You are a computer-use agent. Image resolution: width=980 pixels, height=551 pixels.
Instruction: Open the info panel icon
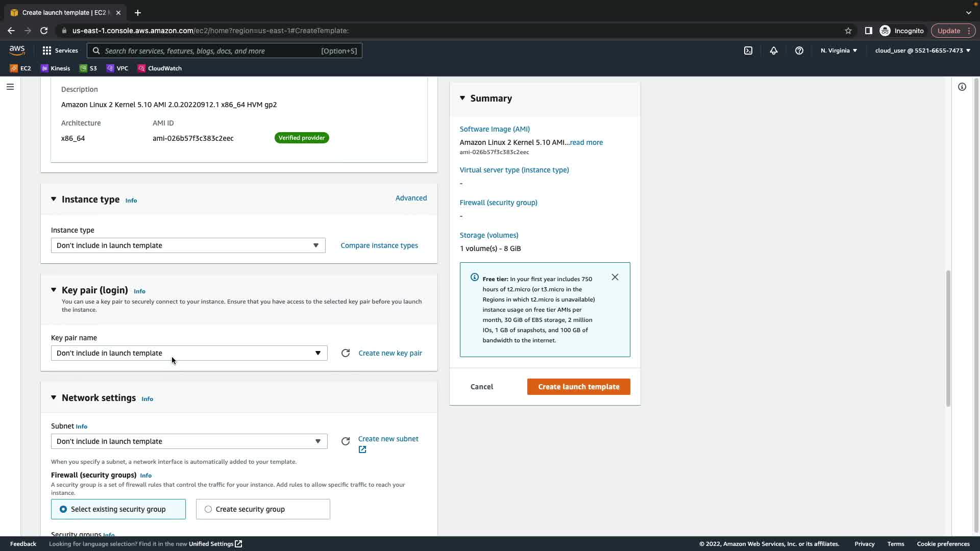coord(962,87)
